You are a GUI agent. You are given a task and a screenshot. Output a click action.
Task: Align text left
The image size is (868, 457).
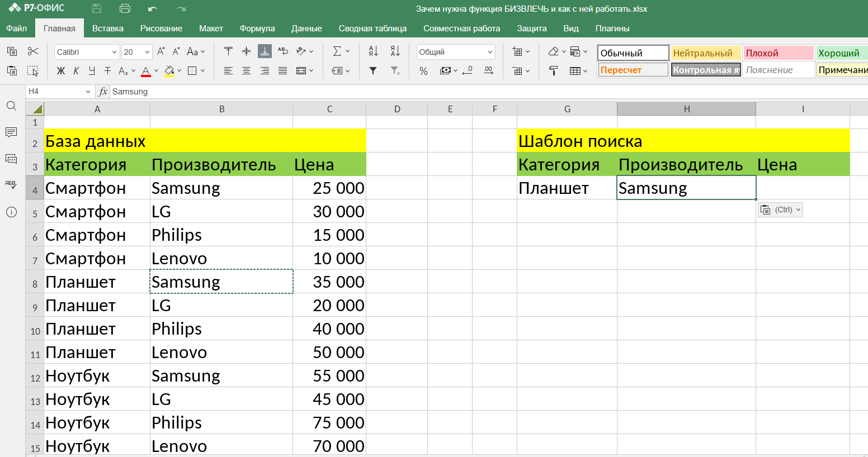coord(228,70)
